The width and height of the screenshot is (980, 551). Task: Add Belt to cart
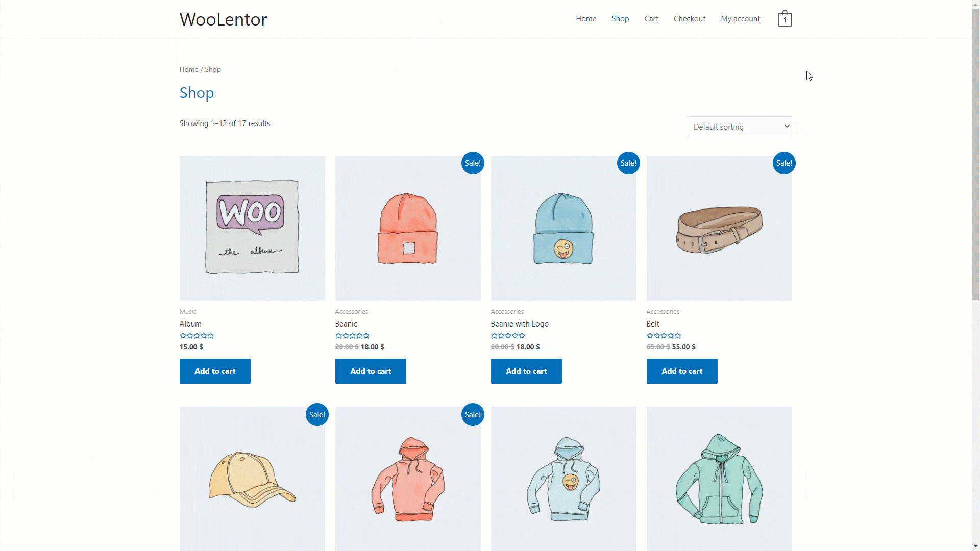(682, 371)
